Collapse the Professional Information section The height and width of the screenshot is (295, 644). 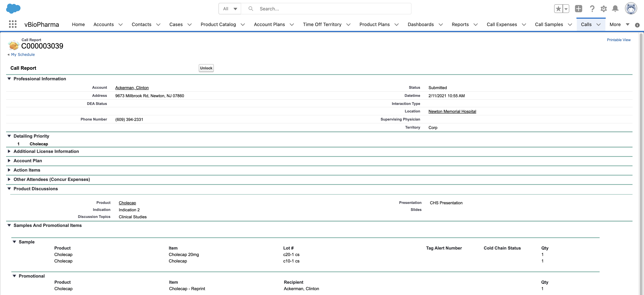(x=9, y=79)
